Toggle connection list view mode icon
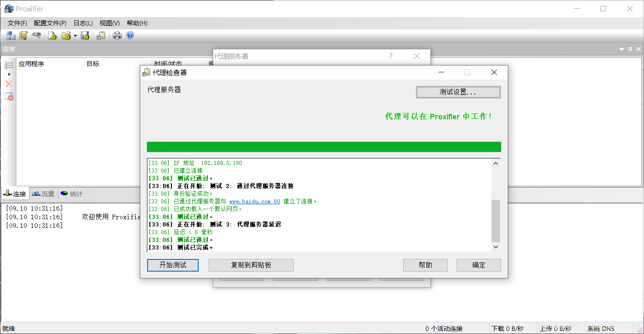The image size is (644, 334). [x=9, y=65]
